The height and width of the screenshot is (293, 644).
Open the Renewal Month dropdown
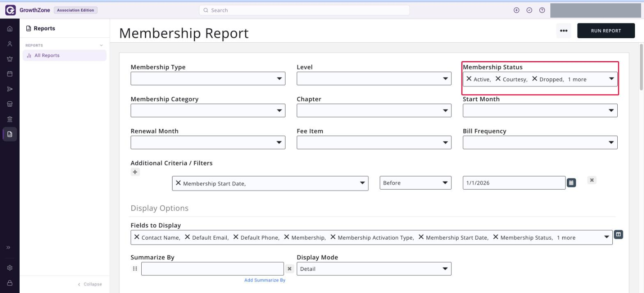tap(208, 142)
